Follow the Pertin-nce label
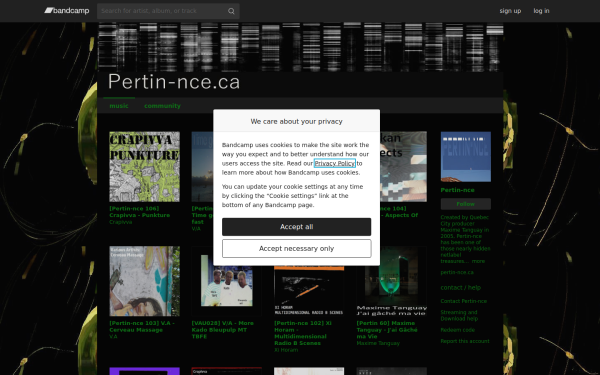This screenshot has height=375, width=600. click(466, 204)
